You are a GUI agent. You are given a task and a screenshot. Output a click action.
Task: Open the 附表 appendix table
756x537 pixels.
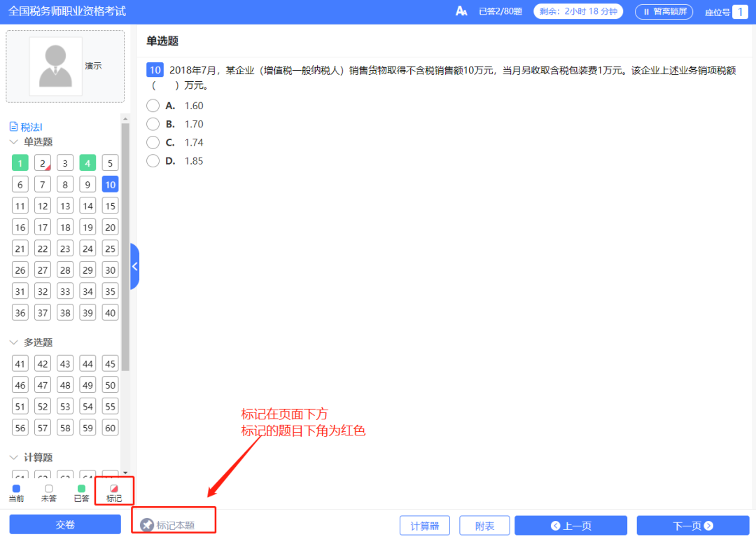484,525
